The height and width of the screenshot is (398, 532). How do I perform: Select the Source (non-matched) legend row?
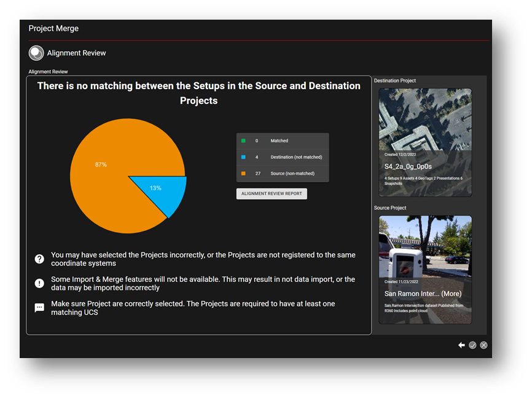(283, 174)
